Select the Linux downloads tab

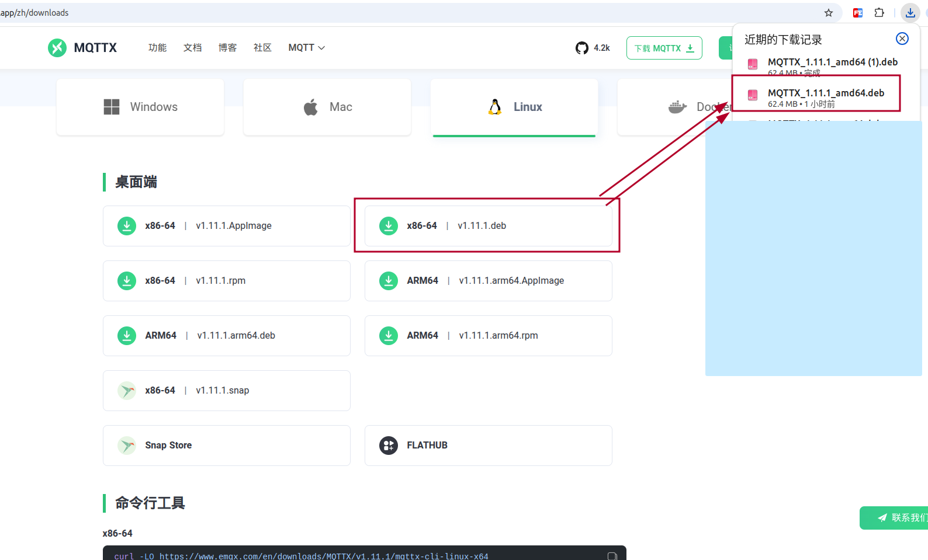pos(514,107)
